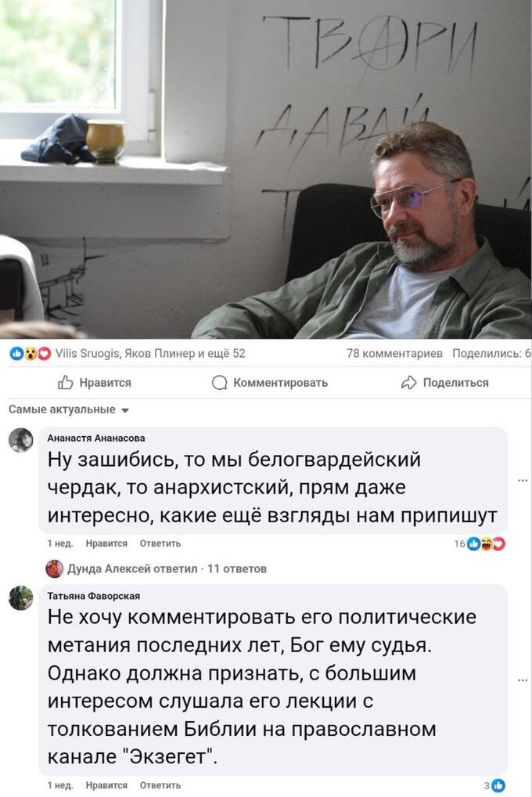Open the Поделились shares count

pos(491,353)
